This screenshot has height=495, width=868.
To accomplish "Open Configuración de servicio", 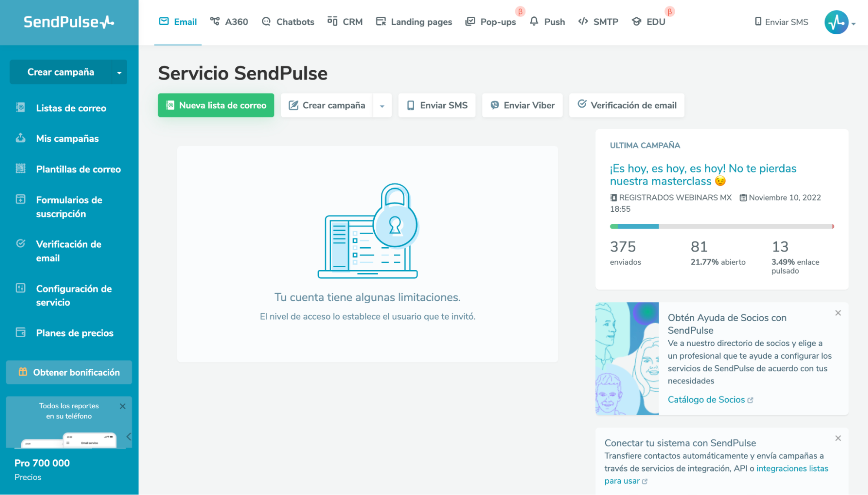I will pyautogui.click(x=74, y=295).
